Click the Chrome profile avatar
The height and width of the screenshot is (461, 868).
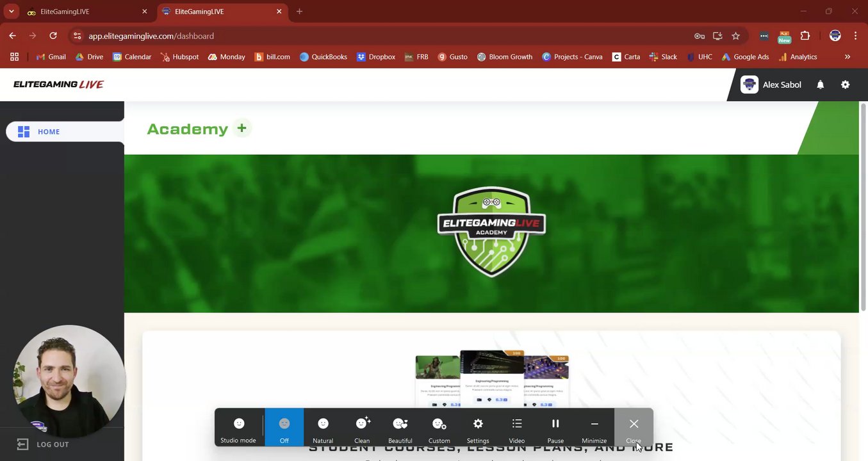(x=835, y=36)
